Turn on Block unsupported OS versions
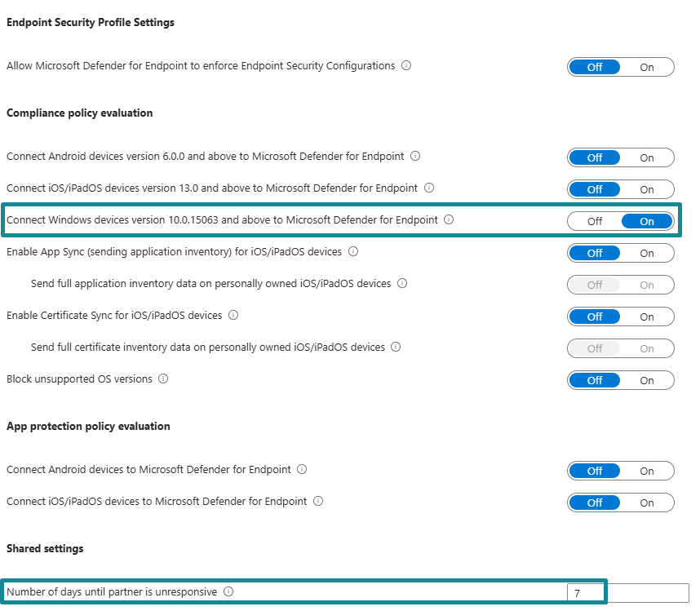700x611 pixels. (647, 380)
